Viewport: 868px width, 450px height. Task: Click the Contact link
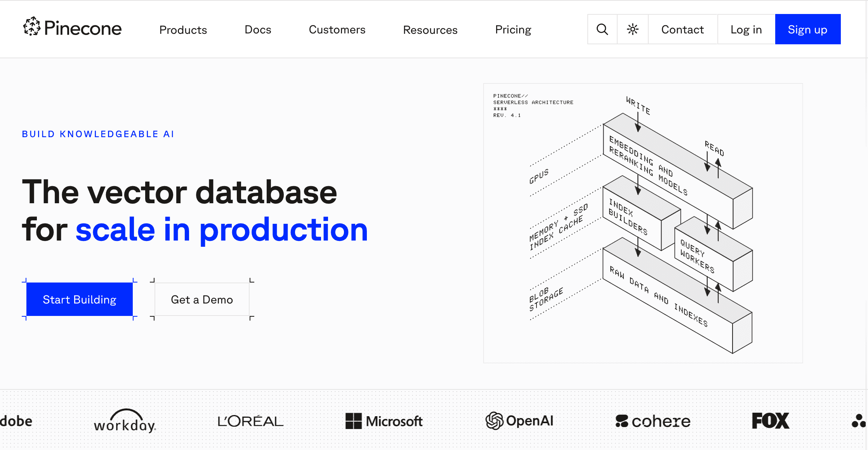[682, 30]
